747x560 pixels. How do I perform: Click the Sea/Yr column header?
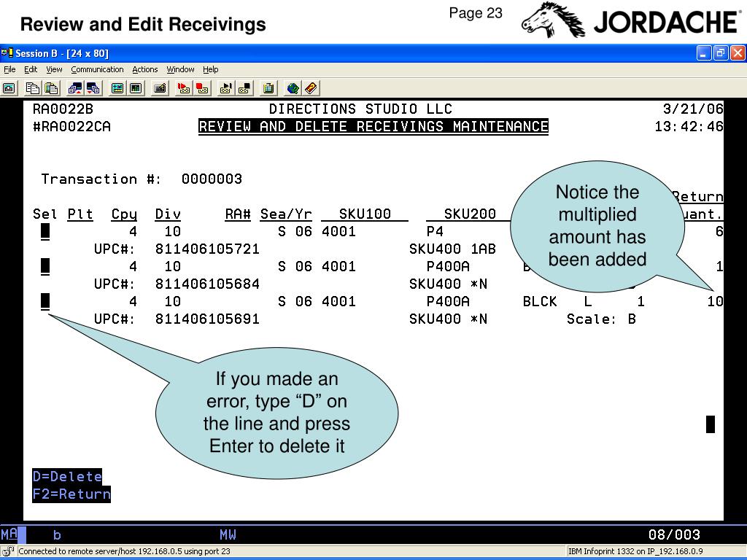tap(286, 214)
